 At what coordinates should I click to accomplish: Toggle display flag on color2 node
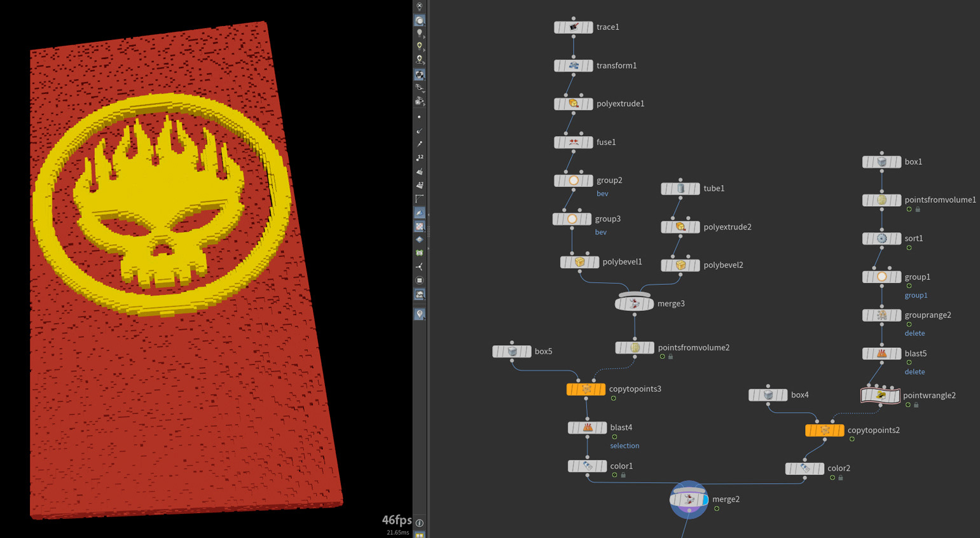[820, 469]
